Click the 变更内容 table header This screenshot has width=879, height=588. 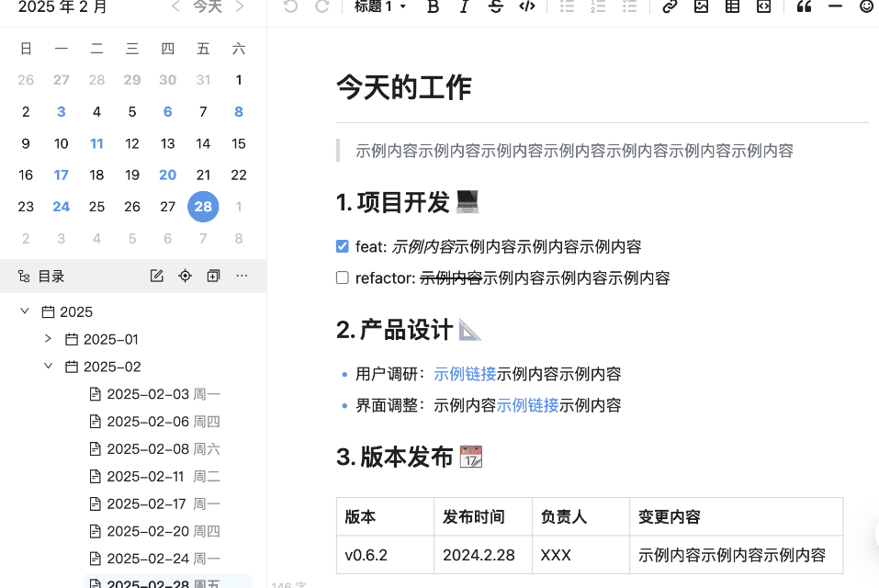point(737,517)
